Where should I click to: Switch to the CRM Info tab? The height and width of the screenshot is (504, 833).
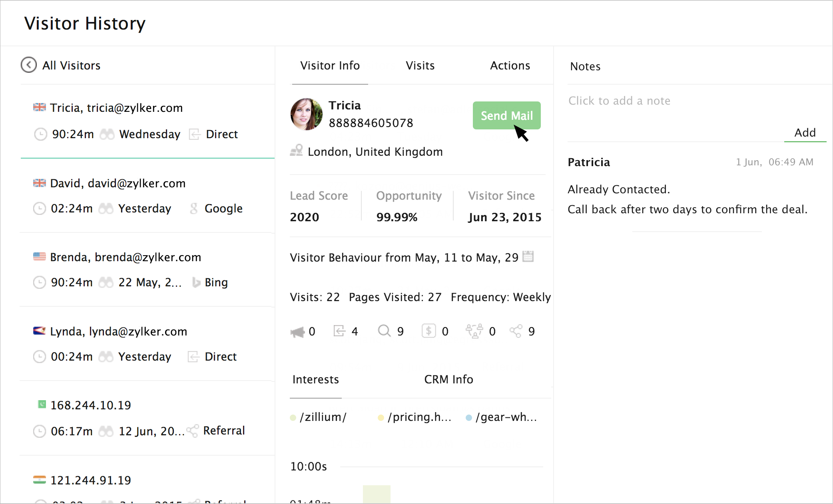448,379
